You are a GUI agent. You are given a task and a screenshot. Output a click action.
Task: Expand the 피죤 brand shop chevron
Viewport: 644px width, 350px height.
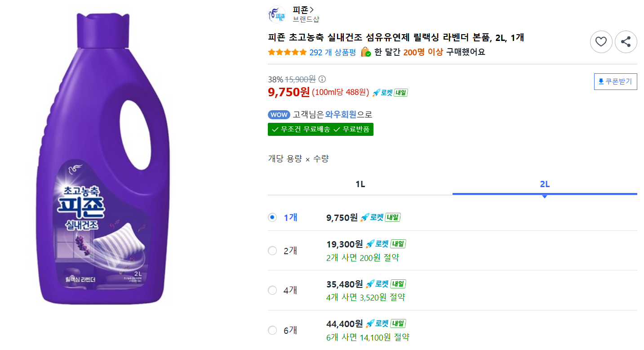[x=312, y=9]
